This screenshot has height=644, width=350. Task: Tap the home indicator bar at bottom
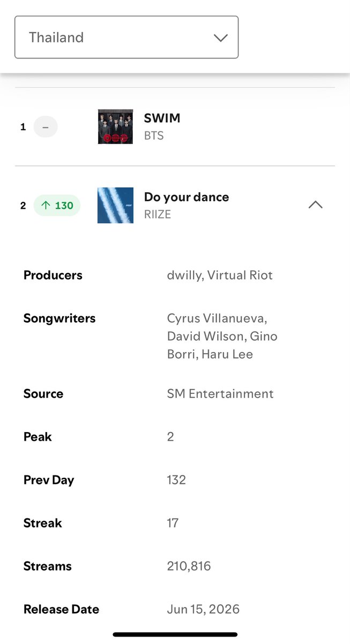point(175,634)
